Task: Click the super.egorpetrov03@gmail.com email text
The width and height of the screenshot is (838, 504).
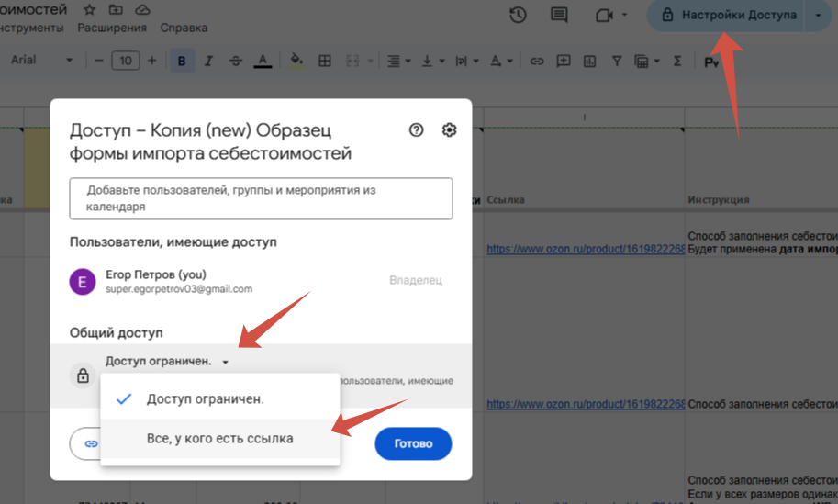Action: (178, 289)
